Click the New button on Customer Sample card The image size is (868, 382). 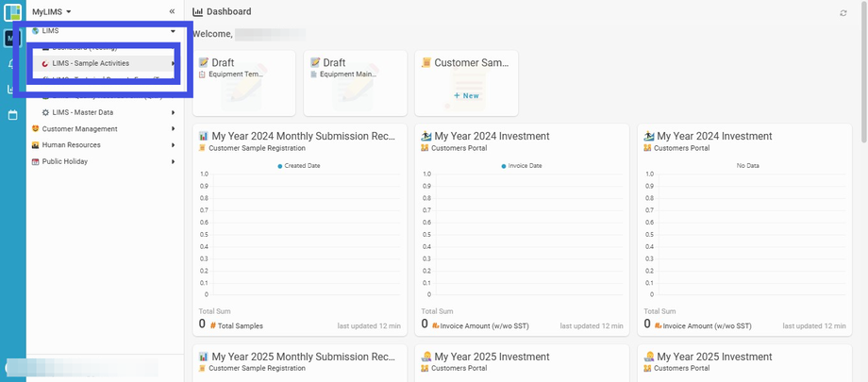click(x=466, y=95)
